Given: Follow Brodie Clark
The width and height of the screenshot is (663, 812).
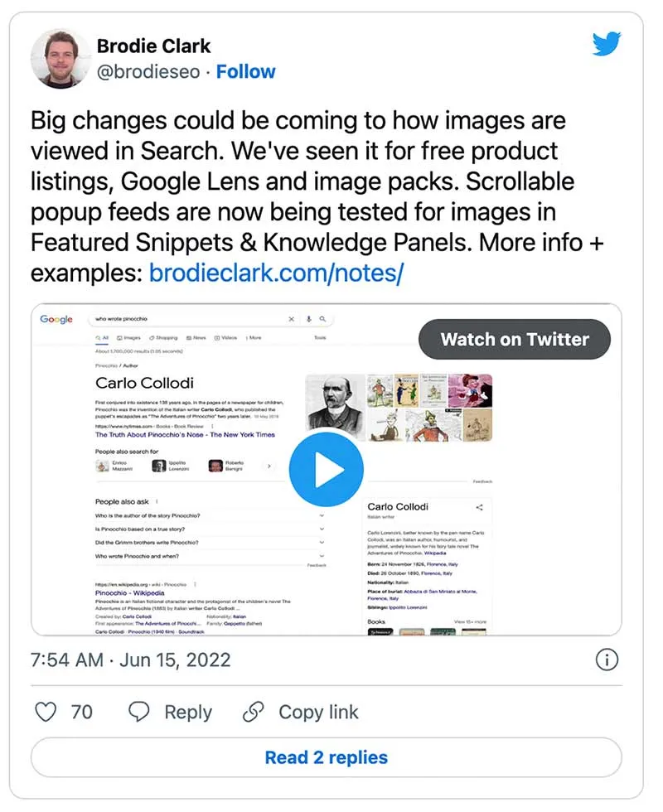Looking at the screenshot, I should tap(245, 72).
